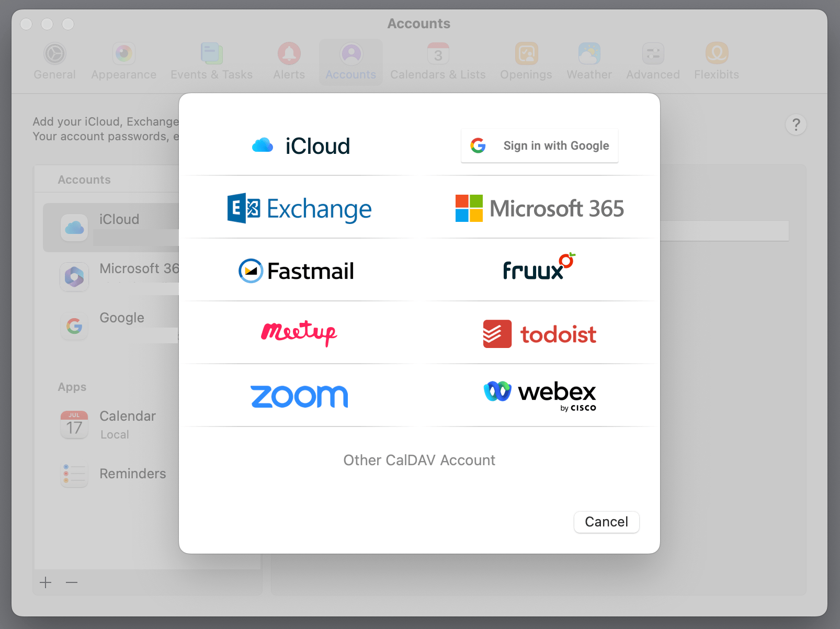Open the Appearance preferences tab
The width and height of the screenshot is (840, 629).
(124, 62)
